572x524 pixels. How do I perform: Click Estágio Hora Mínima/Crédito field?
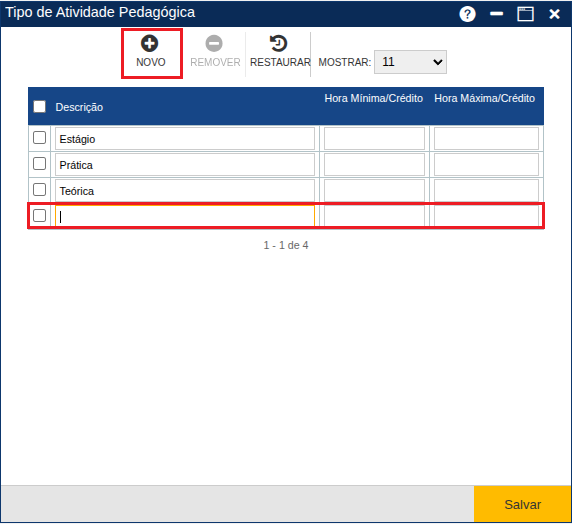374,138
